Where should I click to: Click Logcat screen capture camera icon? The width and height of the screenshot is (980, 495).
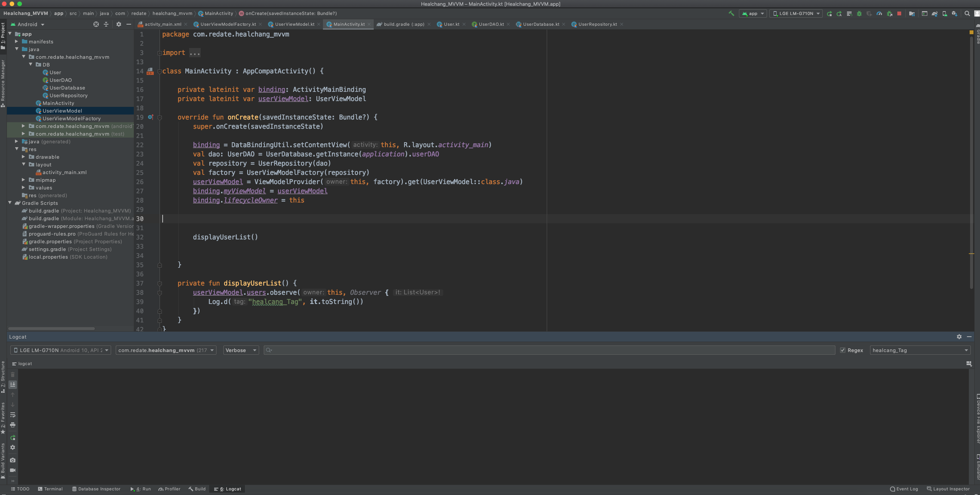coord(13,460)
